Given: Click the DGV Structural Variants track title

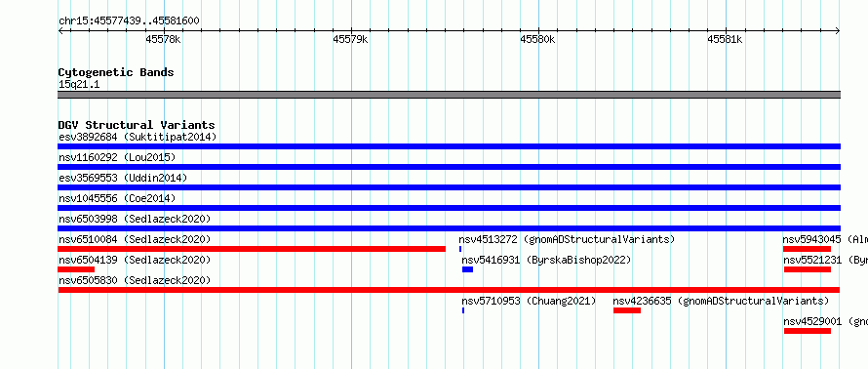Looking at the screenshot, I should click(x=137, y=125).
